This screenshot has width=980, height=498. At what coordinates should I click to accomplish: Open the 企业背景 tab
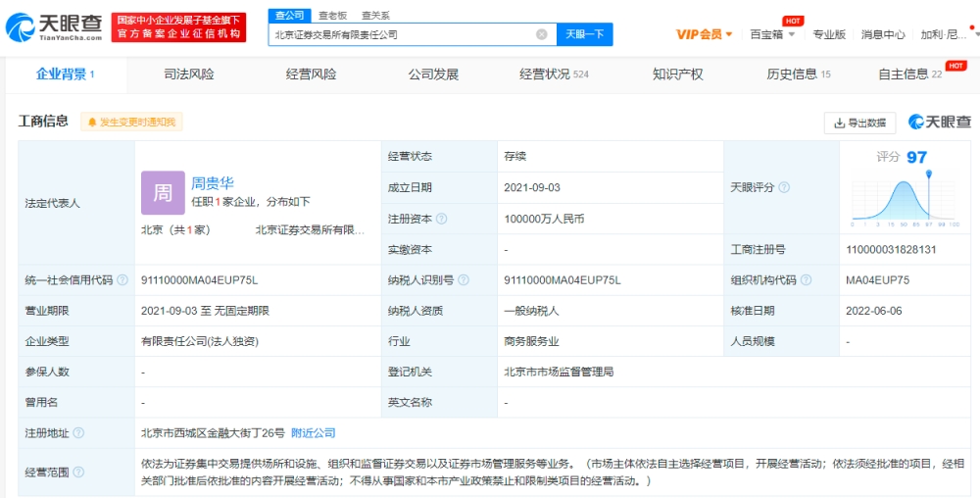[x=65, y=75]
